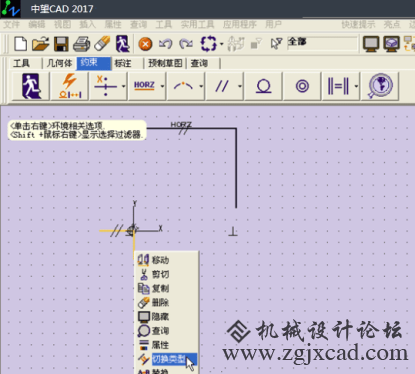Switch to the 预制草图 tab

coord(166,63)
